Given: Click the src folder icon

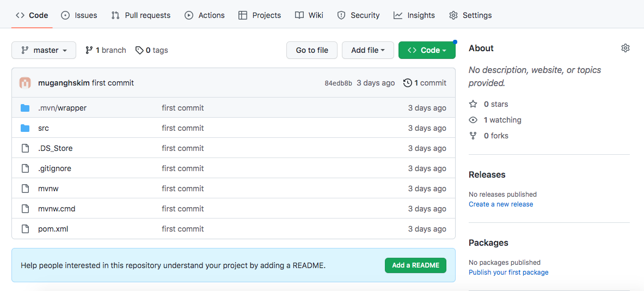Looking at the screenshot, I should click(25, 128).
